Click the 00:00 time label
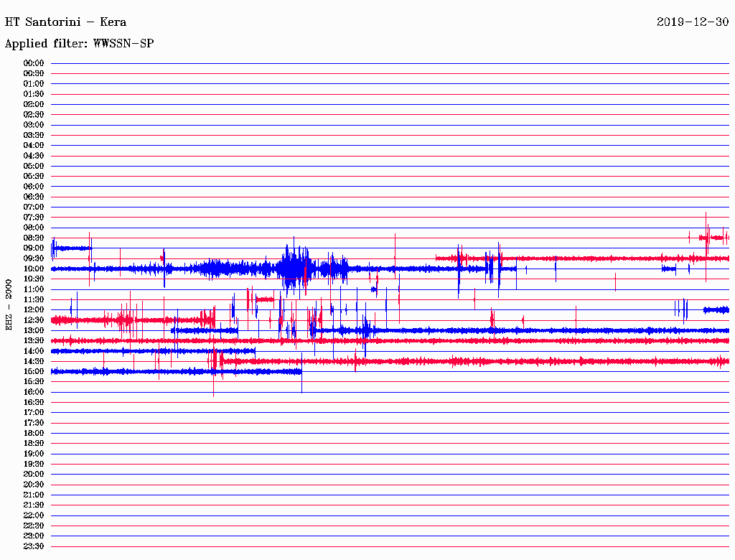Screen dimensions: 735x560 [x=34, y=63]
